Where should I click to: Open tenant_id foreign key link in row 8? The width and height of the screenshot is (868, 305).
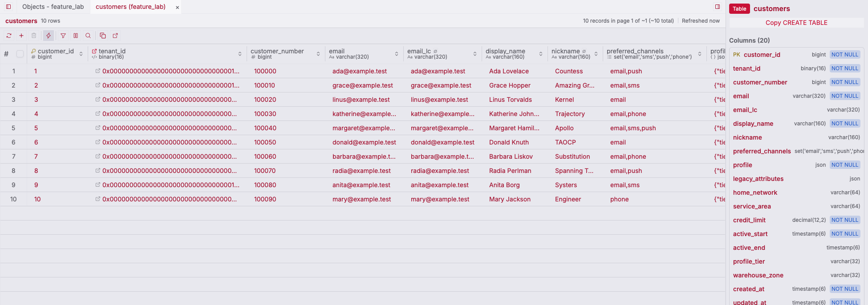tap(97, 170)
